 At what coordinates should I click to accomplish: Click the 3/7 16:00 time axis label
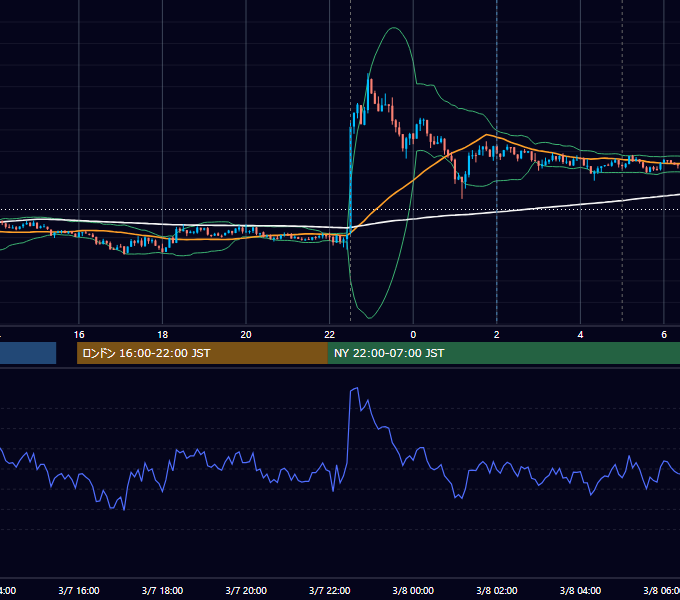click(x=79, y=590)
